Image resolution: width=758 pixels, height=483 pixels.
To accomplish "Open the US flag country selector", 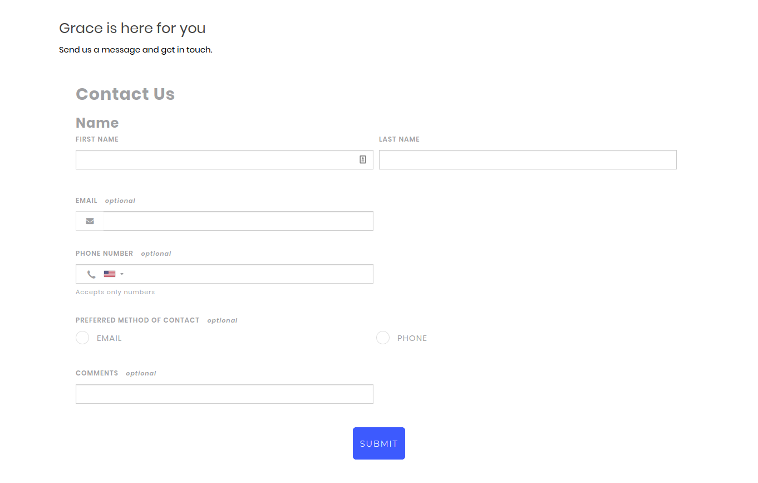I will click(x=110, y=274).
